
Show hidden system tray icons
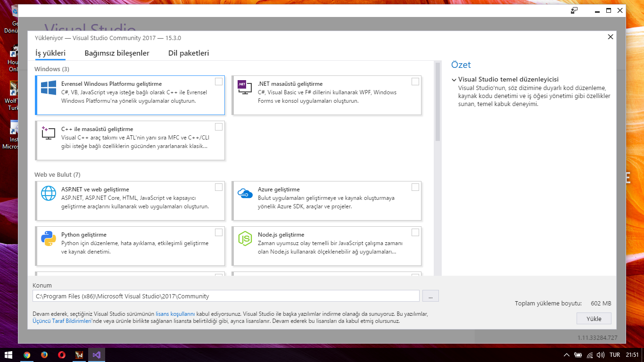point(567,355)
